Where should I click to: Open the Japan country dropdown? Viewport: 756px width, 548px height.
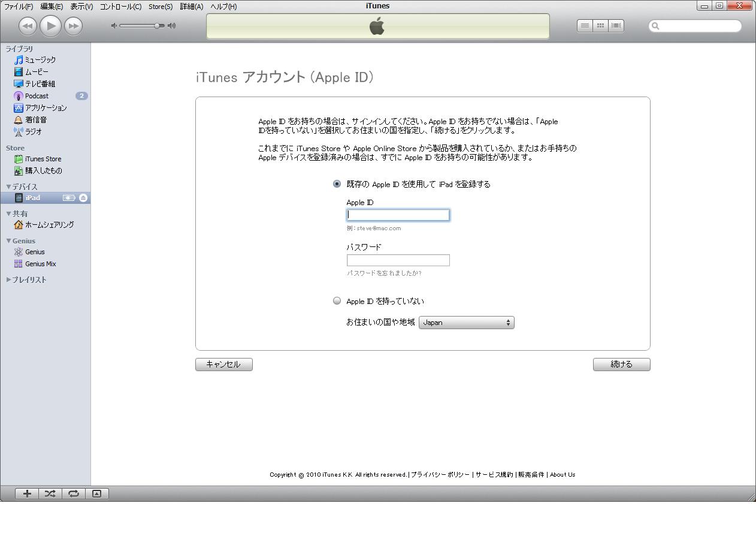[x=467, y=323]
